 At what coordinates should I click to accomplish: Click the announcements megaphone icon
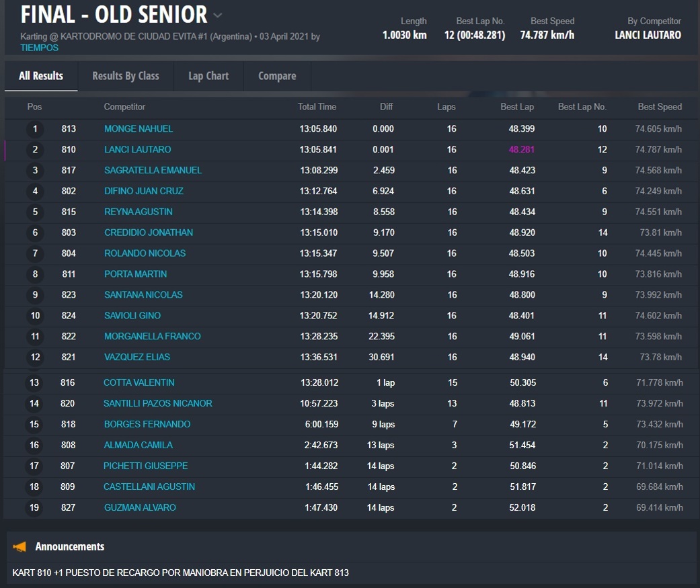(x=20, y=546)
